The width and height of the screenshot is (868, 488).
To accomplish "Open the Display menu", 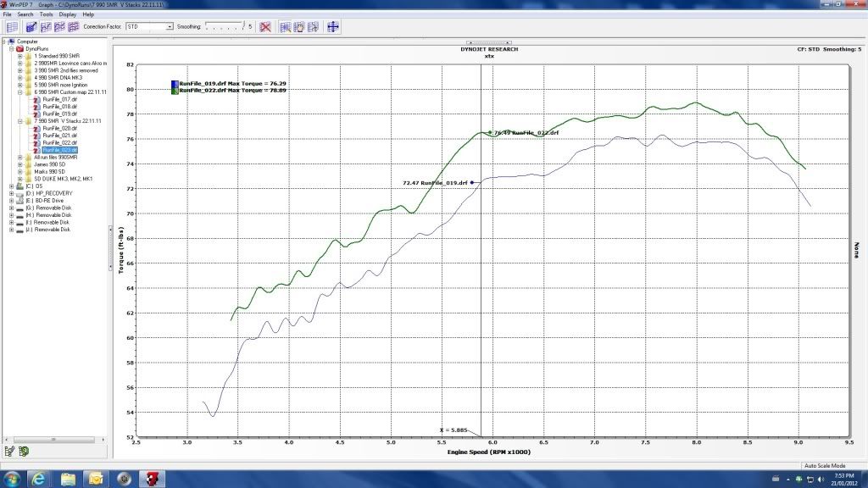I will (x=68, y=14).
